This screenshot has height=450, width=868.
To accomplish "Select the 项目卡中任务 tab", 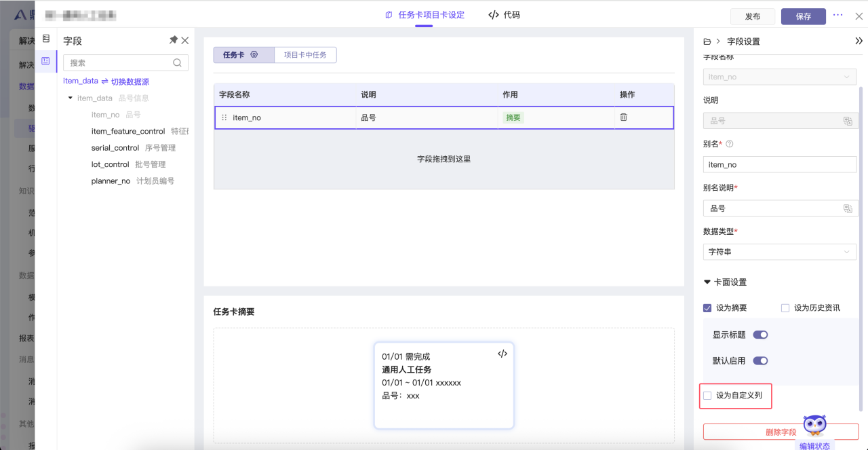I will click(305, 55).
